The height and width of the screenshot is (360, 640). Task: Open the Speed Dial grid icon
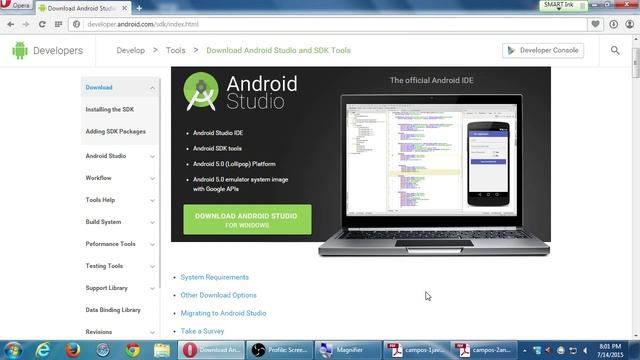(58, 24)
